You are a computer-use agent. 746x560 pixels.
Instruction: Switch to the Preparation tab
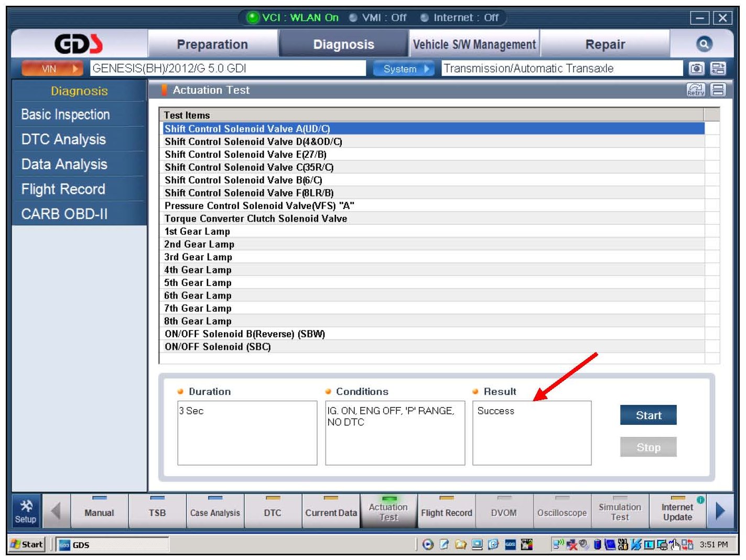(212, 45)
